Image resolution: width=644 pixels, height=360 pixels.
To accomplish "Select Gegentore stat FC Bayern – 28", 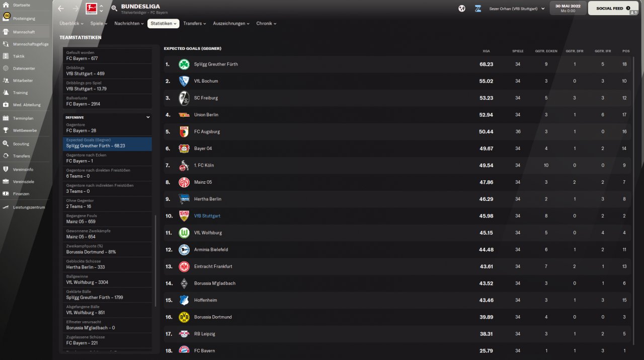I will click(107, 128).
